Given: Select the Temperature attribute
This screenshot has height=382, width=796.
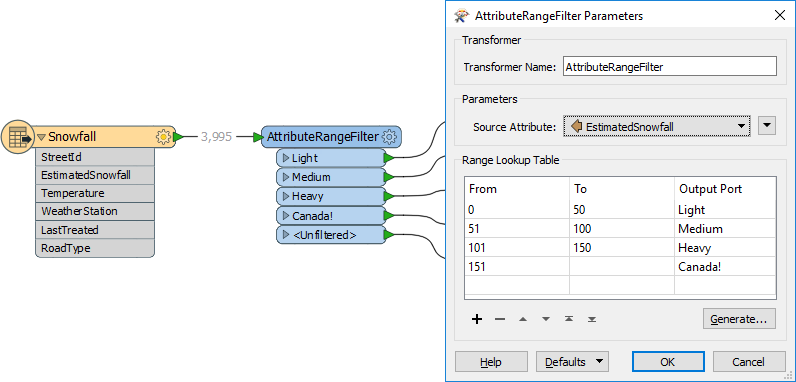Looking at the screenshot, I should click(95, 194).
